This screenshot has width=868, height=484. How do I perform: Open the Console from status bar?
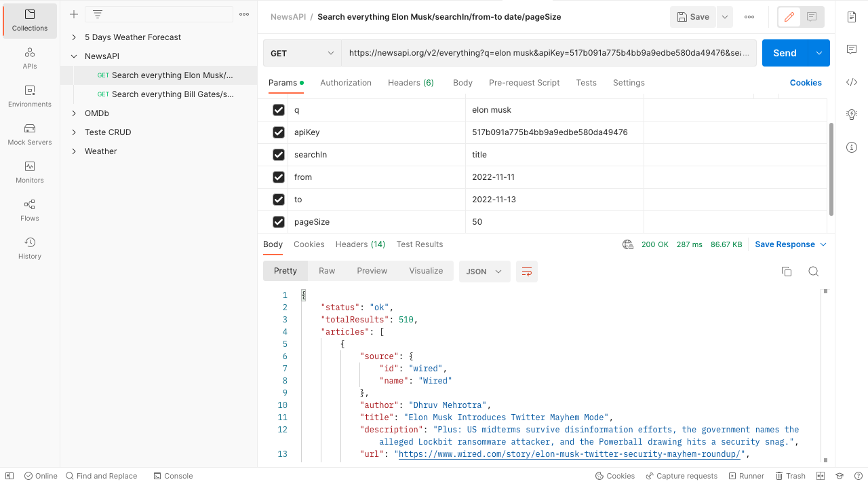(x=173, y=476)
